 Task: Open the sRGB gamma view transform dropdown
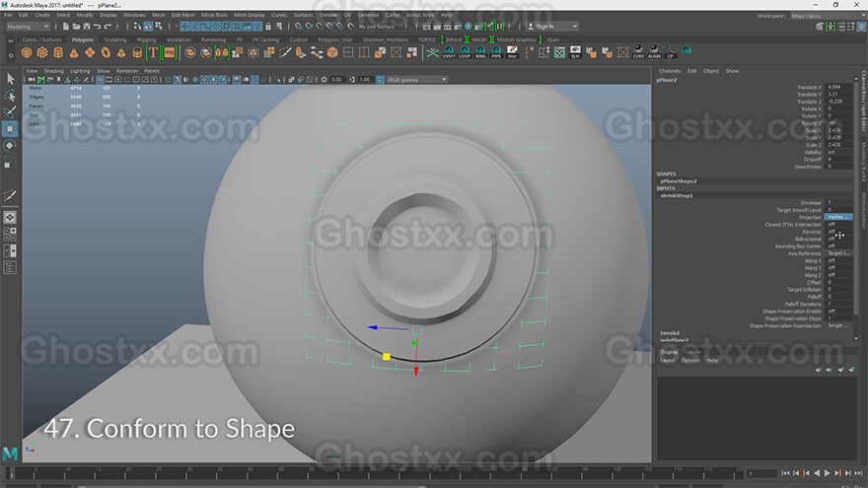[x=417, y=80]
